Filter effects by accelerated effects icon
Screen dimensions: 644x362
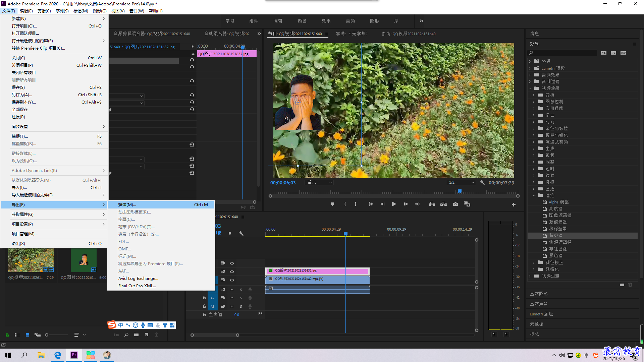(604, 53)
